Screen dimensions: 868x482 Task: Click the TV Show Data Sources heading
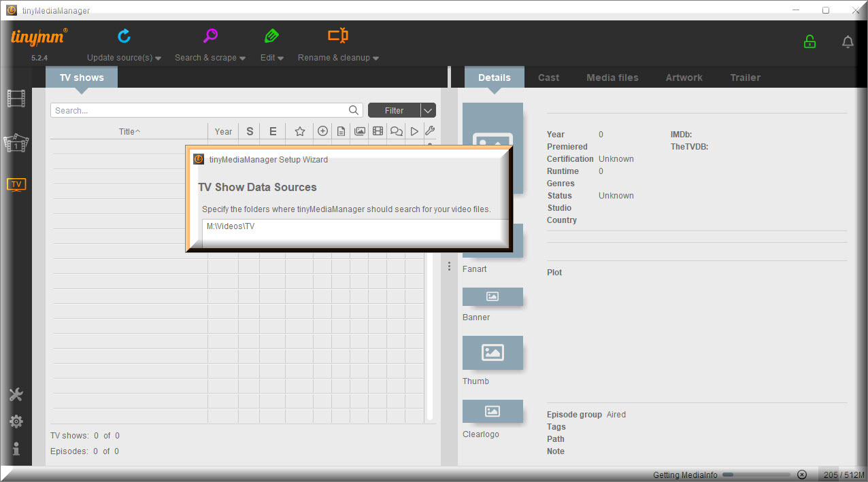257,187
